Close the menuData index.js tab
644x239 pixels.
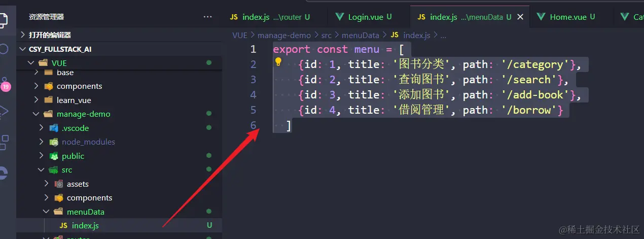(520, 17)
